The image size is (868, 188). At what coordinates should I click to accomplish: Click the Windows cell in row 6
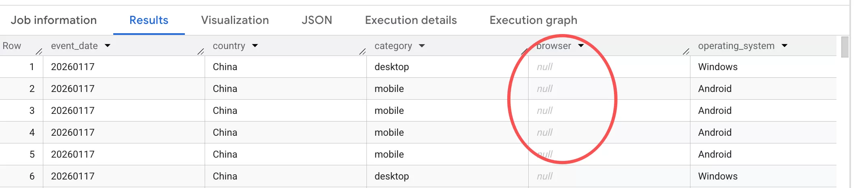(x=718, y=176)
